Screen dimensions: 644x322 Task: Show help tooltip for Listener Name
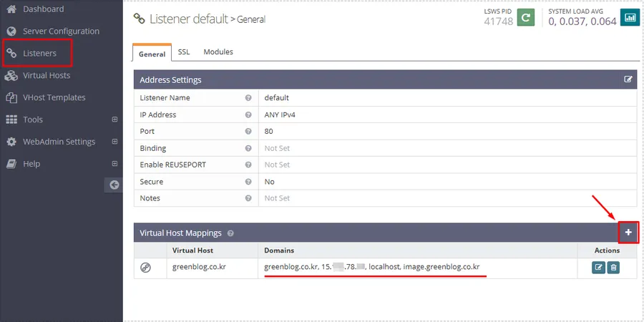248,97
